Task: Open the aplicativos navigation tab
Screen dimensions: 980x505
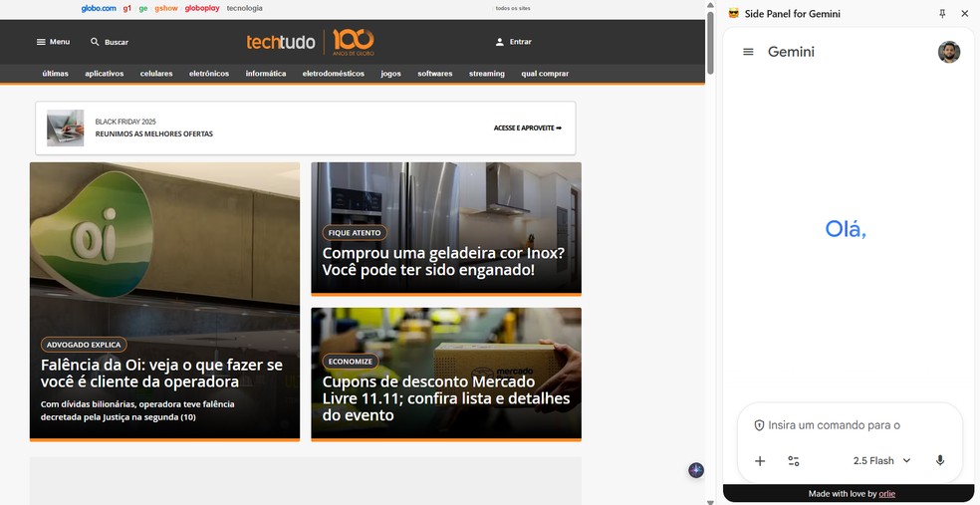Action: click(x=105, y=74)
